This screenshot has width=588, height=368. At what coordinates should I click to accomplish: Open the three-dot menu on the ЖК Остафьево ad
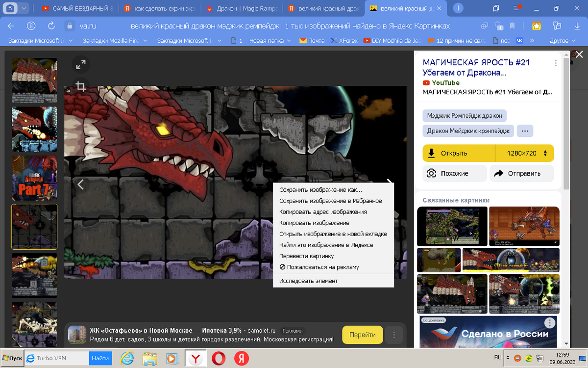[x=394, y=335]
